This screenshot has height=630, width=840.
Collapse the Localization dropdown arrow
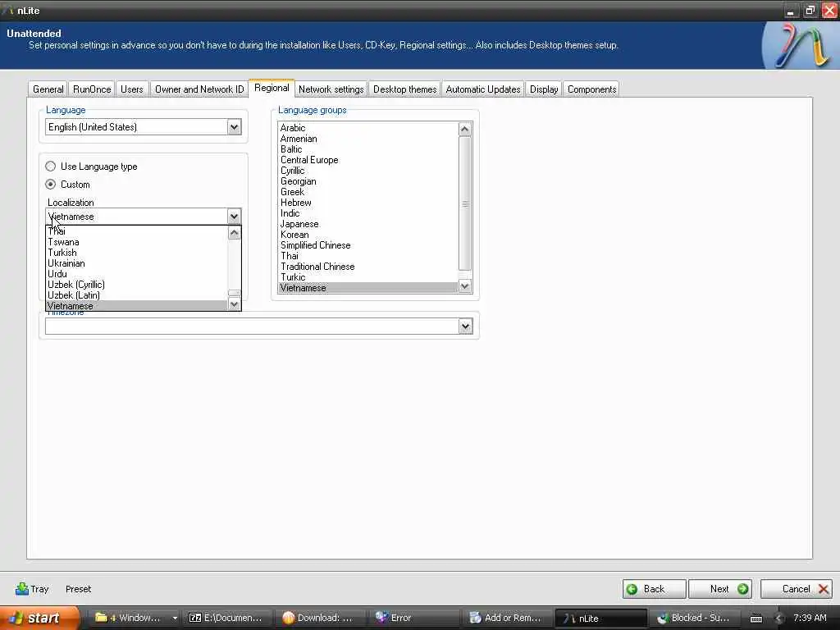pyautogui.click(x=234, y=217)
